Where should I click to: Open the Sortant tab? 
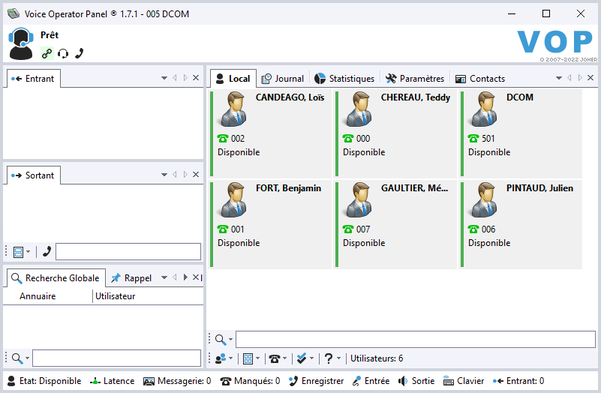pos(33,175)
